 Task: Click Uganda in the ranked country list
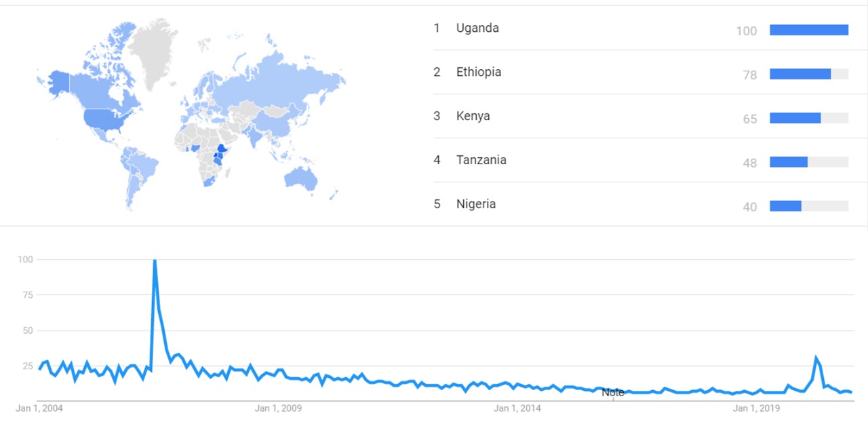477,28
